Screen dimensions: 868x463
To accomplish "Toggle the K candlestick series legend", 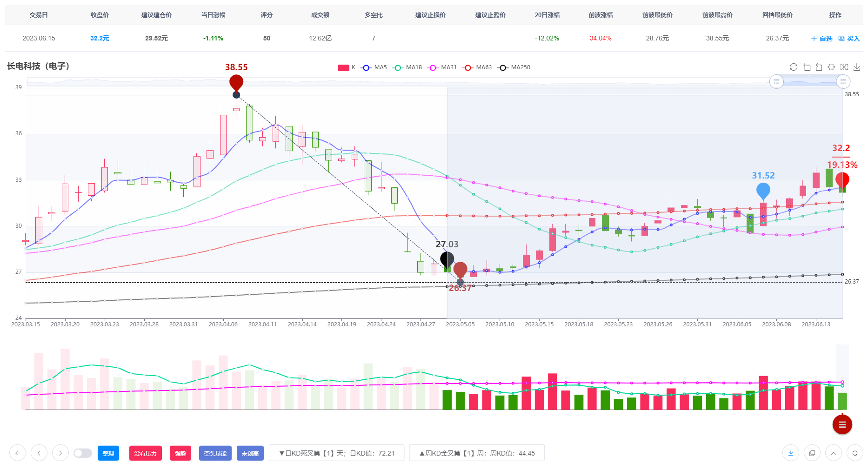I will 347,67.
